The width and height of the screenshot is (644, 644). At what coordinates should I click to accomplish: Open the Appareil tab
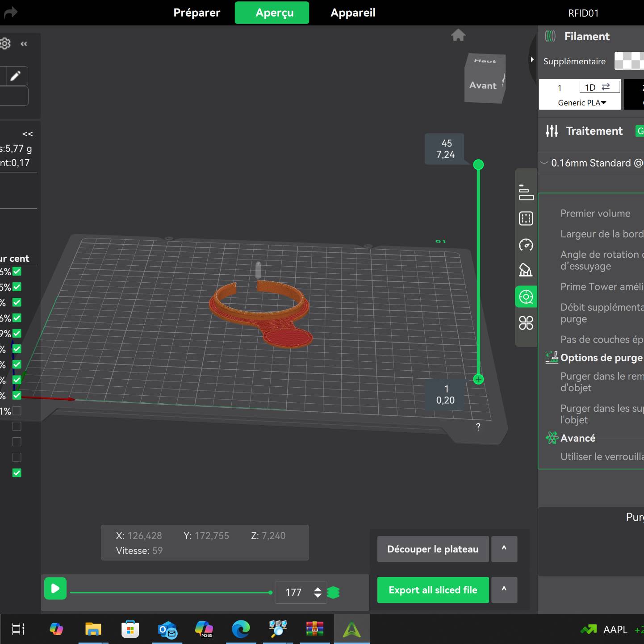[x=353, y=13]
